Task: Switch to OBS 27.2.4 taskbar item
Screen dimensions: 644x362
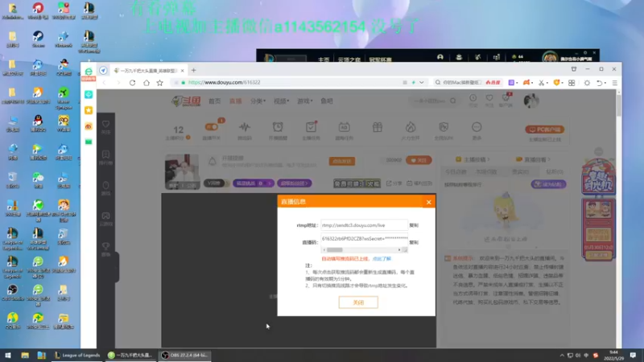Action: coord(185,356)
